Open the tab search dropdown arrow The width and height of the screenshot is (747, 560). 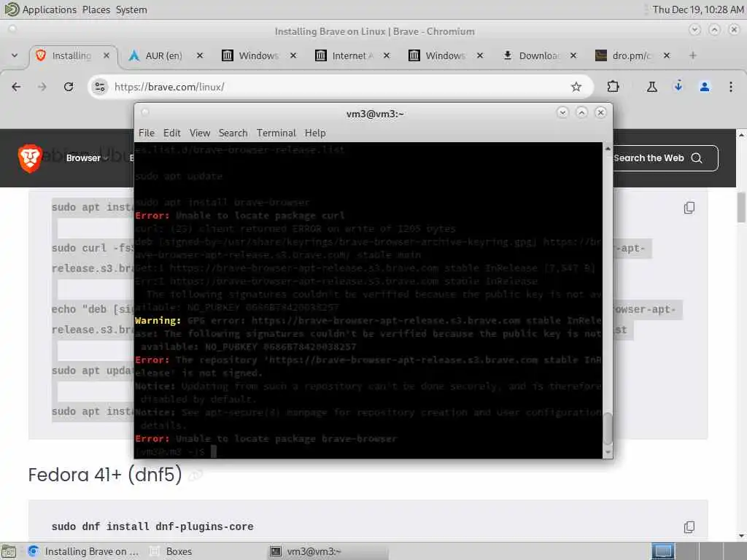pyautogui.click(x=15, y=55)
